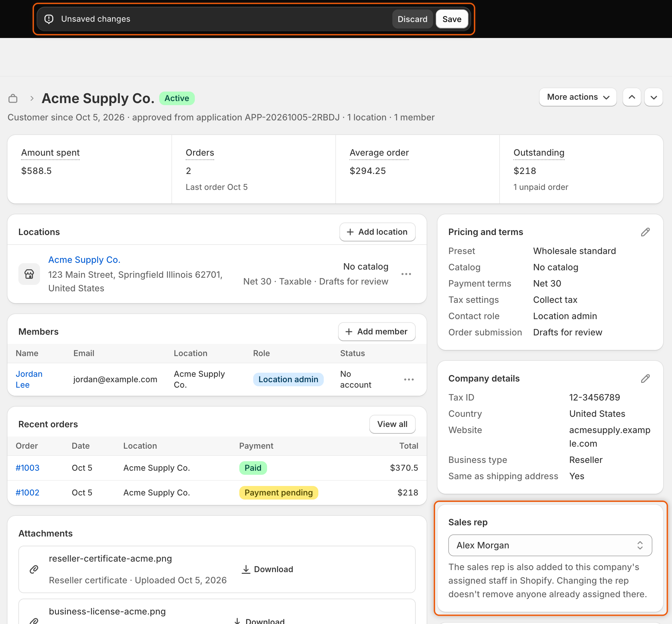The height and width of the screenshot is (624, 672).
Task: Discard the unsaved changes
Action: pyautogui.click(x=412, y=19)
